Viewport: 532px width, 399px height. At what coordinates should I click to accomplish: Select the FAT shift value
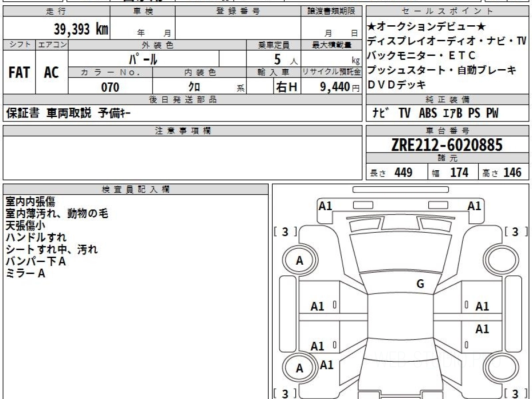[x=19, y=72]
